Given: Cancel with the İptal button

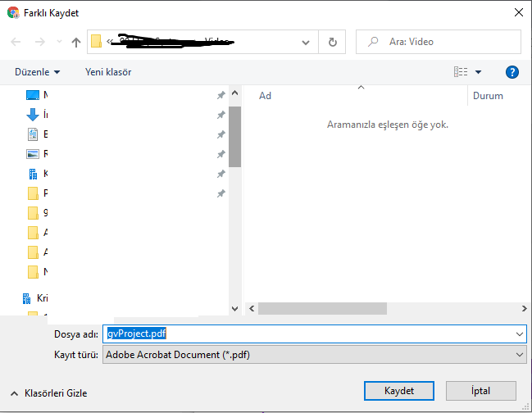Looking at the screenshot, I should [x=480, y=391].
